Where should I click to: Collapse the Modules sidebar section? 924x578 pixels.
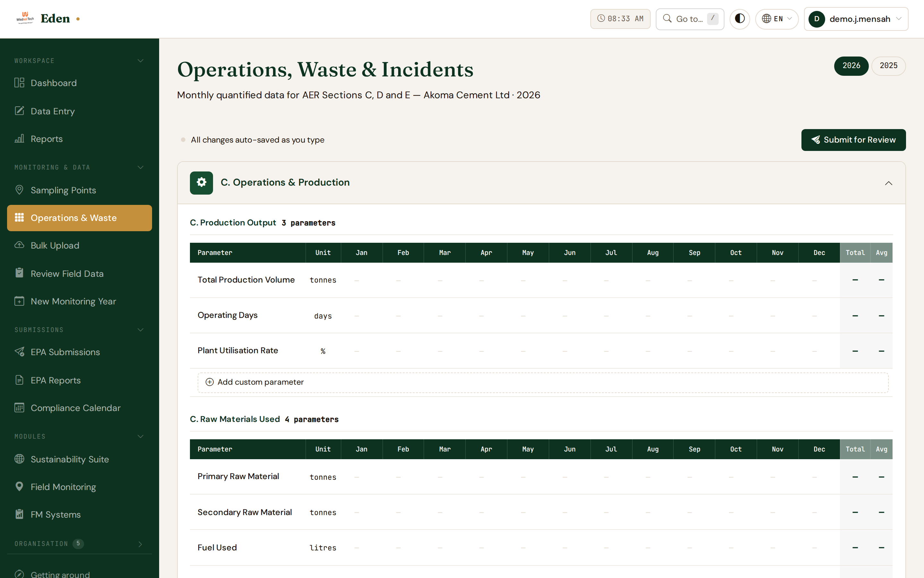coord(141,436)
